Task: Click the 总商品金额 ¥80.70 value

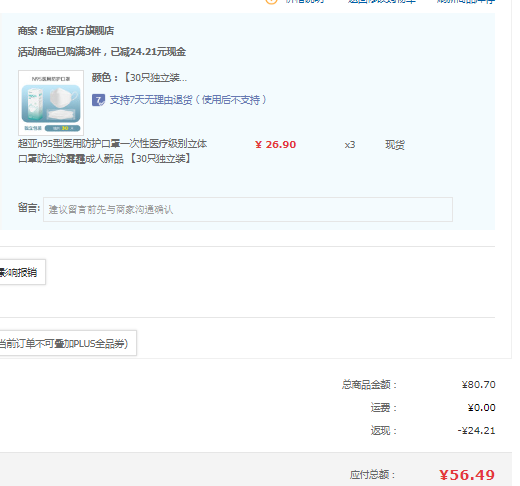Action: [479, 385]
